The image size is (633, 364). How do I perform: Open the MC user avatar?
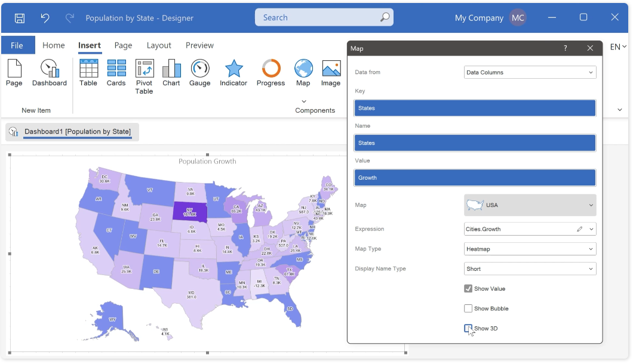coord(518,18)
